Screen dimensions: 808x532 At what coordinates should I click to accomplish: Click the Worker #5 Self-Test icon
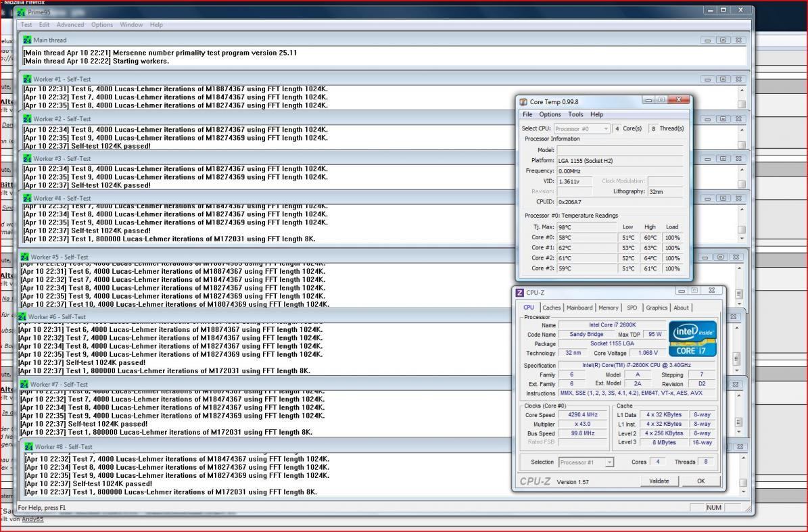click(x=25, y=257)
